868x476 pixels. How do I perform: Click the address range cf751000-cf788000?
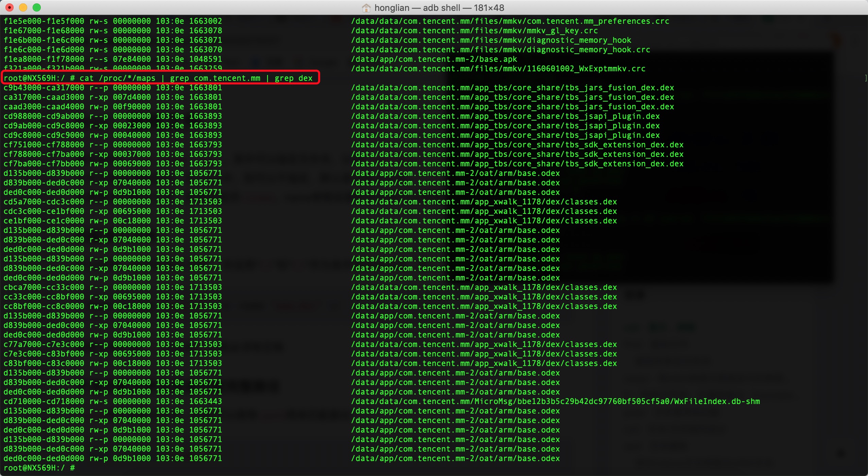tap(44, 145)
